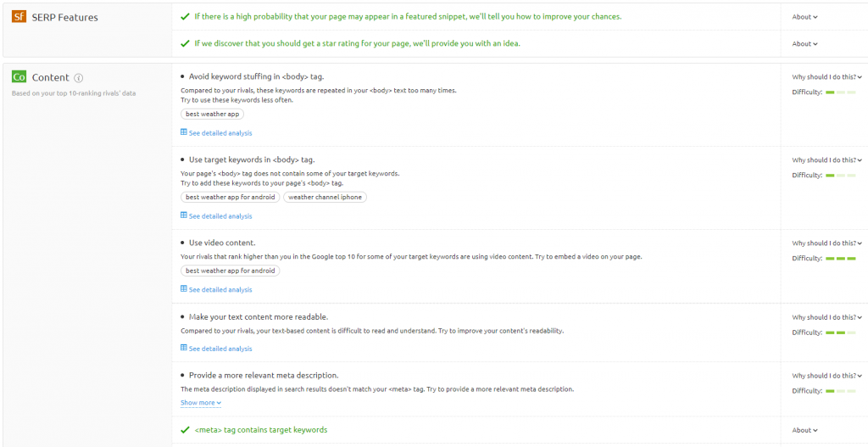The width and height of the screenshot is (868, 447).
Task: Click difficulty indicator for video content idea
Action: [840, 258]
